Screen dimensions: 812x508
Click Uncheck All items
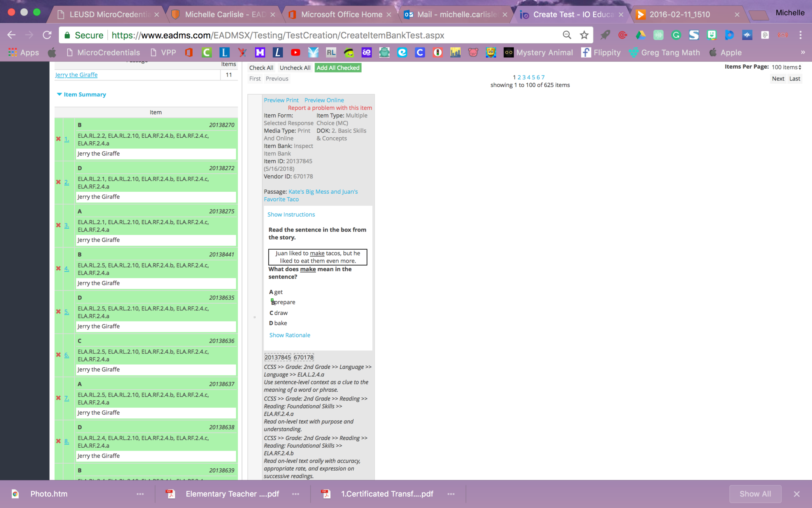pos(295,68)
